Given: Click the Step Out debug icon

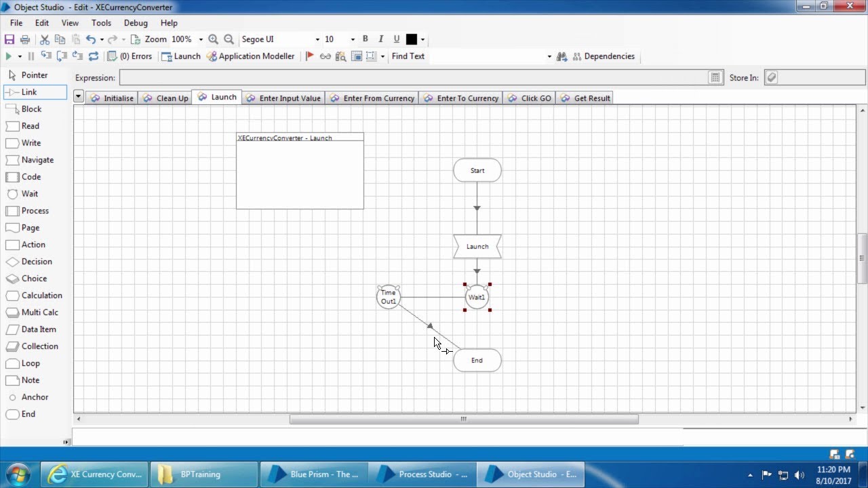Looking at the screenshot, I should point(77,56).
